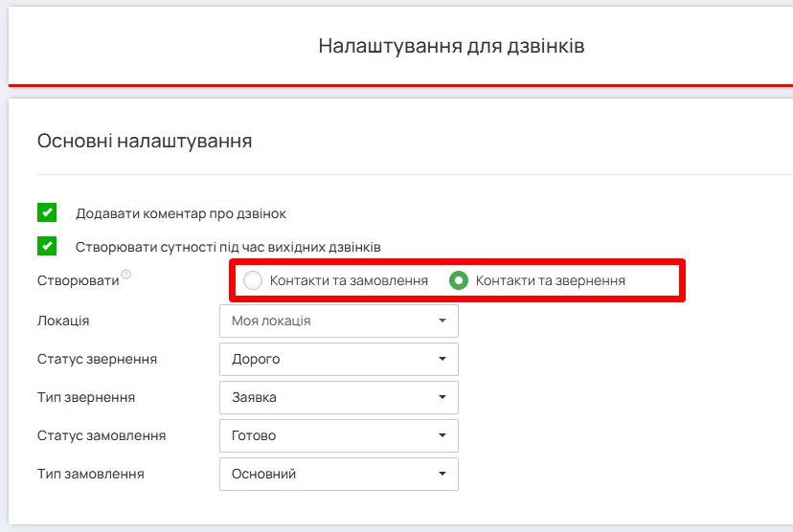Click the Налаштування для дзвінків page title
The image size is (793, 532).
(x=451, y=46)
